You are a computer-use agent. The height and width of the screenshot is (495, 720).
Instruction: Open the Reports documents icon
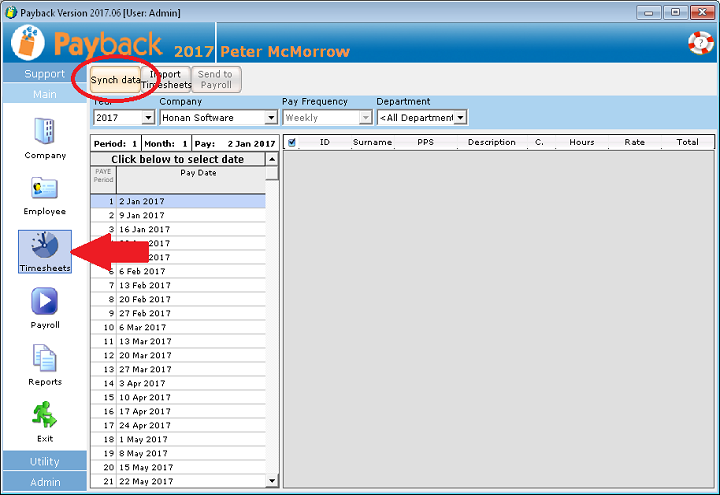click(x=45, y=358)
